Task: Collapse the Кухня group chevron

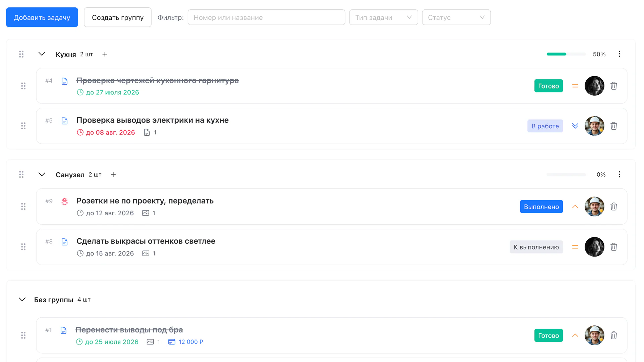Action: point(42,54)
